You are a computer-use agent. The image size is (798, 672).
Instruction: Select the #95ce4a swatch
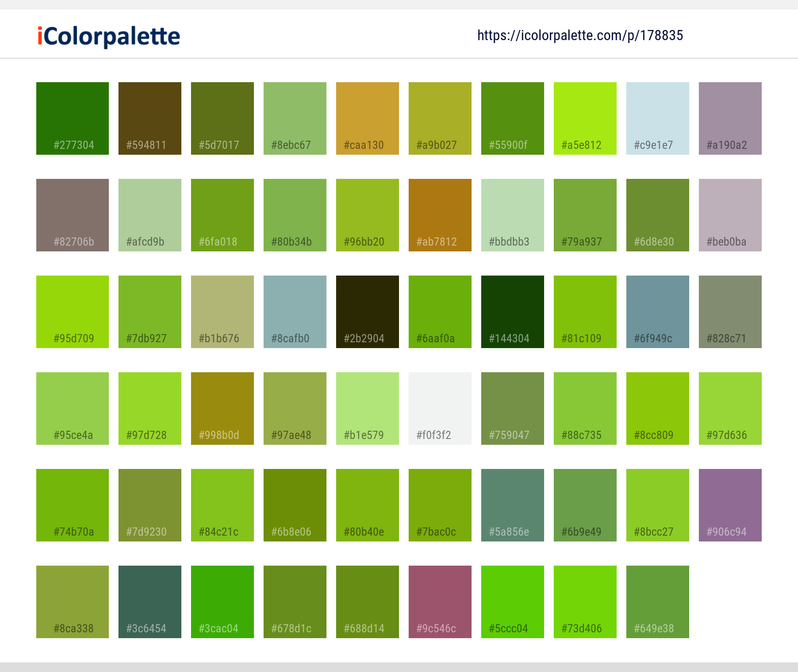point(73,409)
